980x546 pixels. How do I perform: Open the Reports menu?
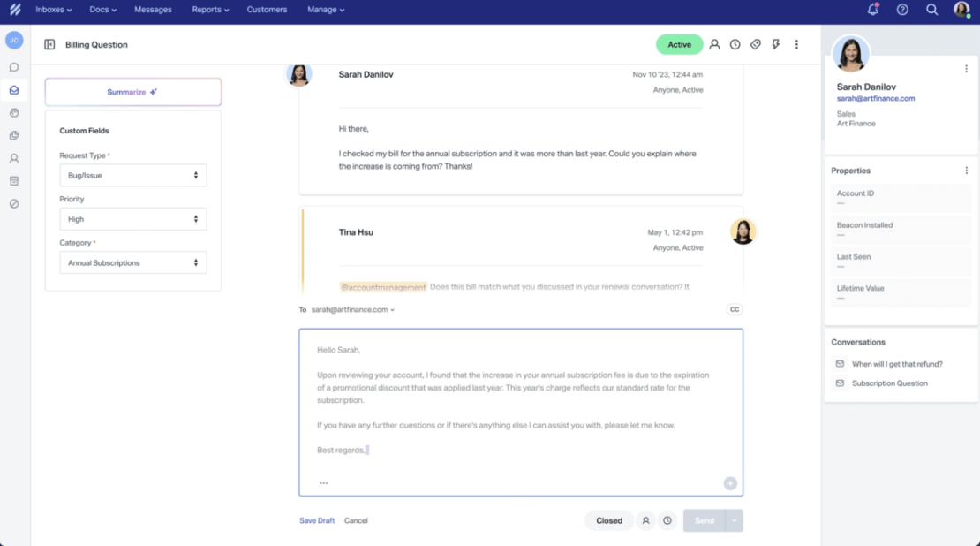click(209, 10)
